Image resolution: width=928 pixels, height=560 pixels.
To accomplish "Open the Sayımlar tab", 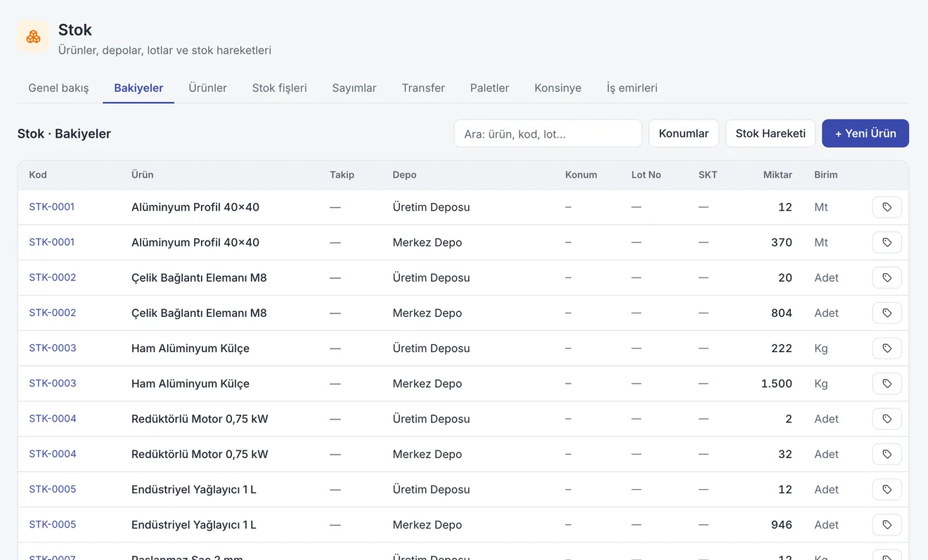I will [354, 88].
